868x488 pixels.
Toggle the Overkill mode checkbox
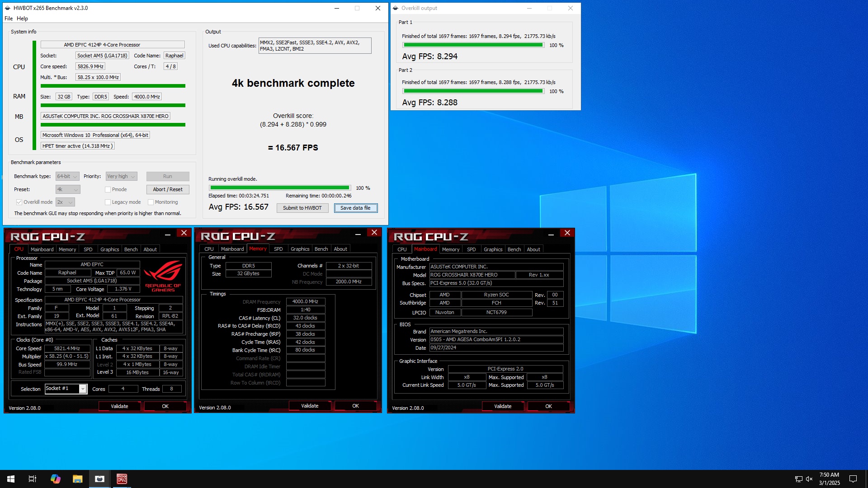[x=19, y=202]
